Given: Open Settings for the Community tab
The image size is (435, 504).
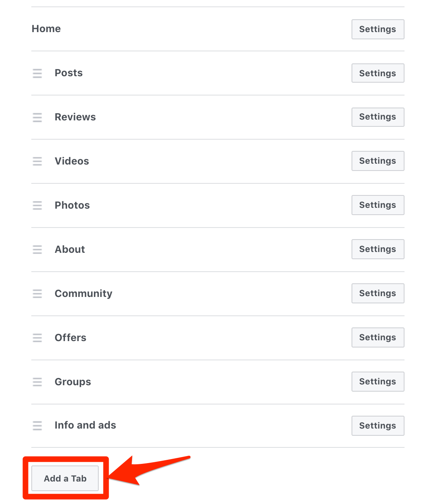Looking at the screenshot, I should (378, 293).
